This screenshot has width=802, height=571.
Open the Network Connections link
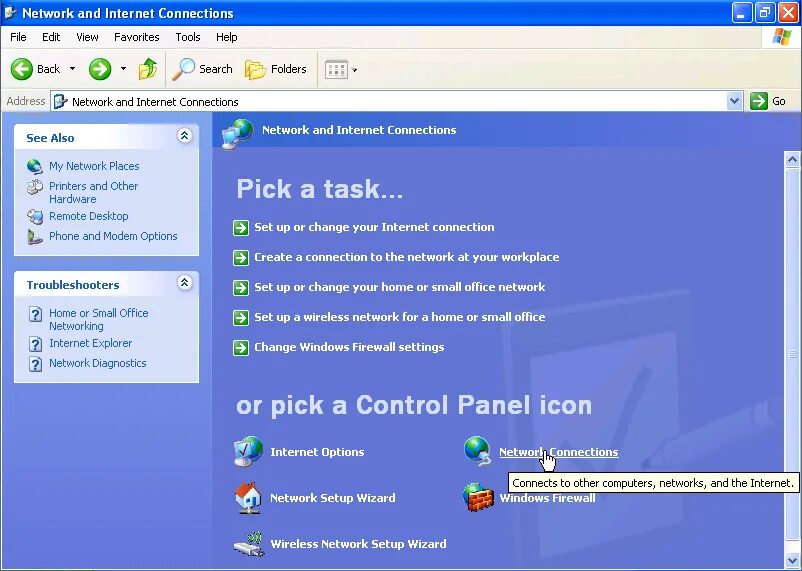559,452
